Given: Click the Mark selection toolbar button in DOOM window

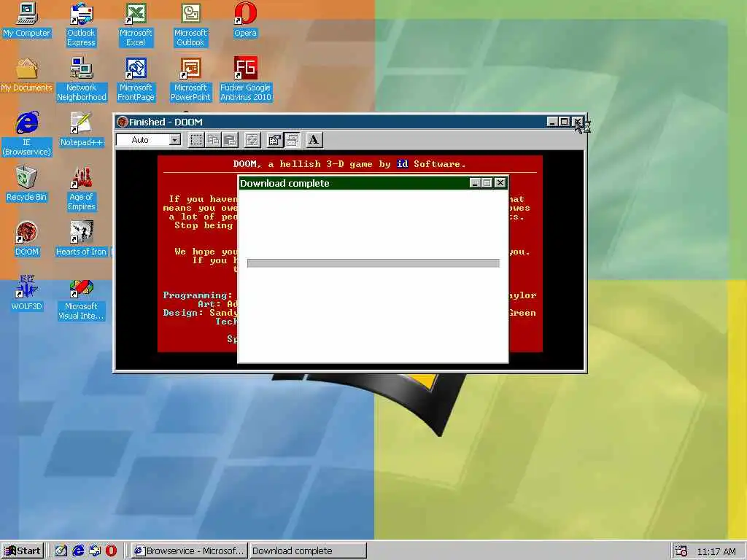Looking at the screenshot, I should 196,140.
